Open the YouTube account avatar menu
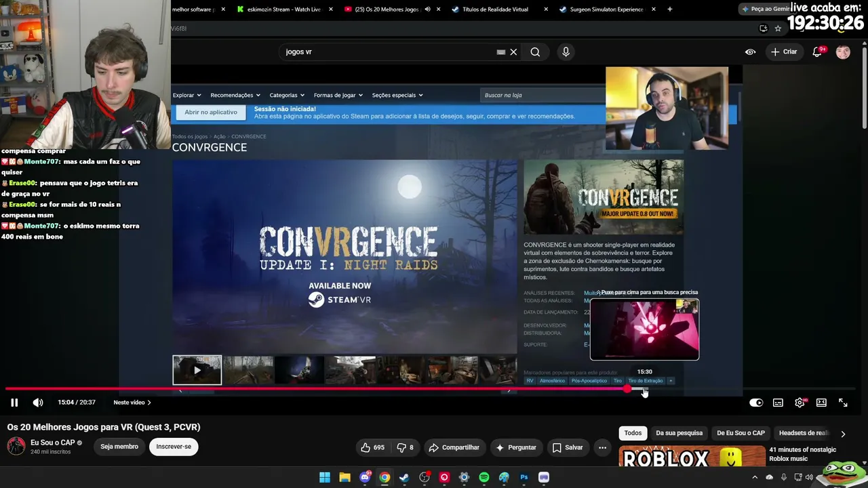 click(x=843, y=52)
